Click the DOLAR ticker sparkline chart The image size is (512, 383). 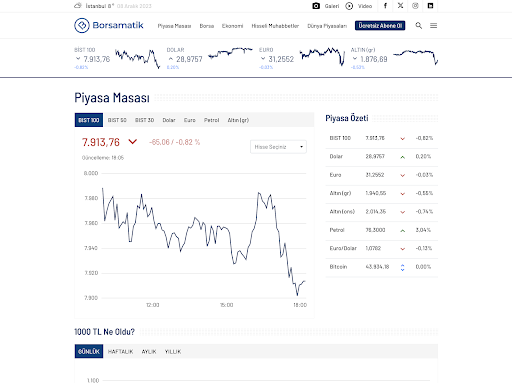pyautogui.click(x=230, y=53)
